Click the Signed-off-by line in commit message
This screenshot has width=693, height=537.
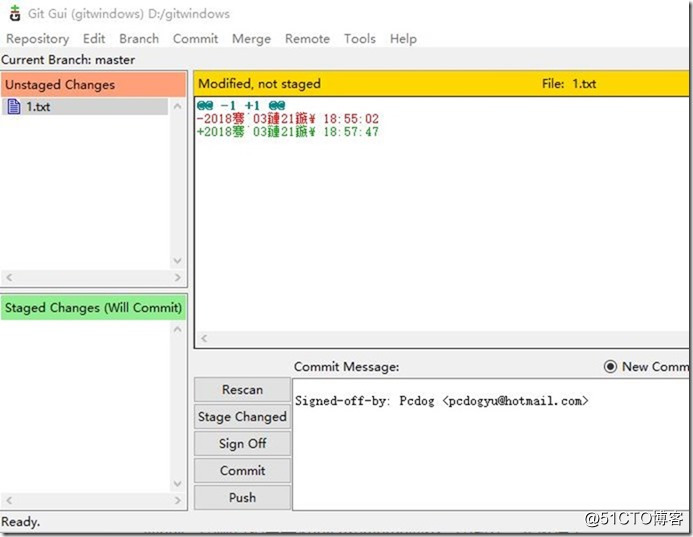(x=442, y=400)
